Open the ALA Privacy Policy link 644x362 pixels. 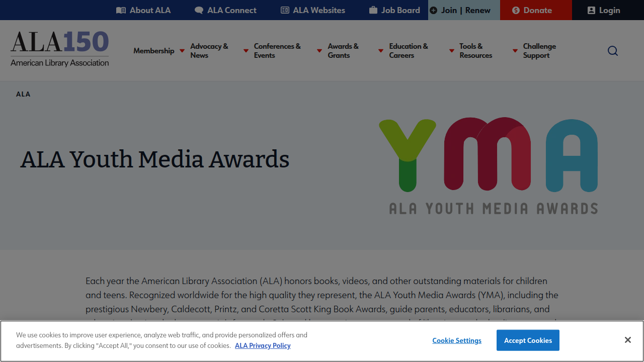[x=263, y=345]
